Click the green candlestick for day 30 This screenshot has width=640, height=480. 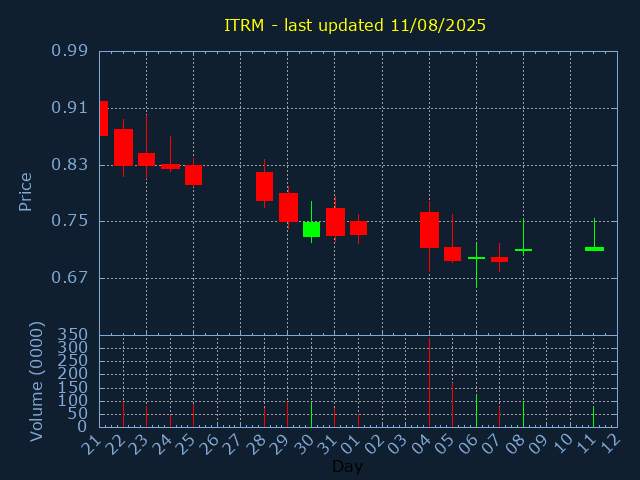(x=311, y=229)
